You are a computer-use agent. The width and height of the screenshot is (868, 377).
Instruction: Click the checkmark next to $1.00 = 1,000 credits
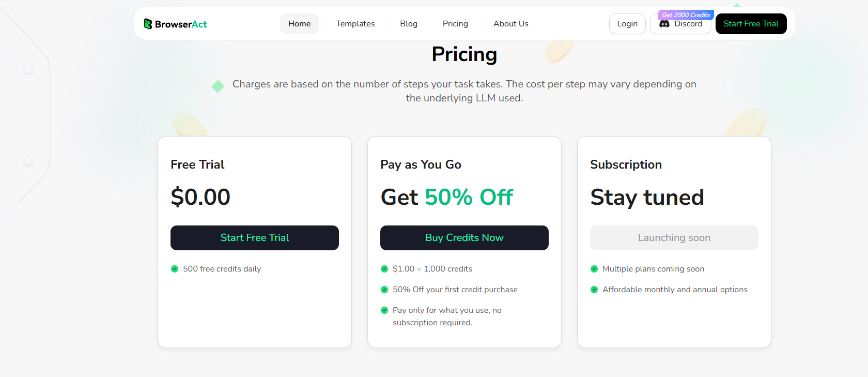[384, 269]
